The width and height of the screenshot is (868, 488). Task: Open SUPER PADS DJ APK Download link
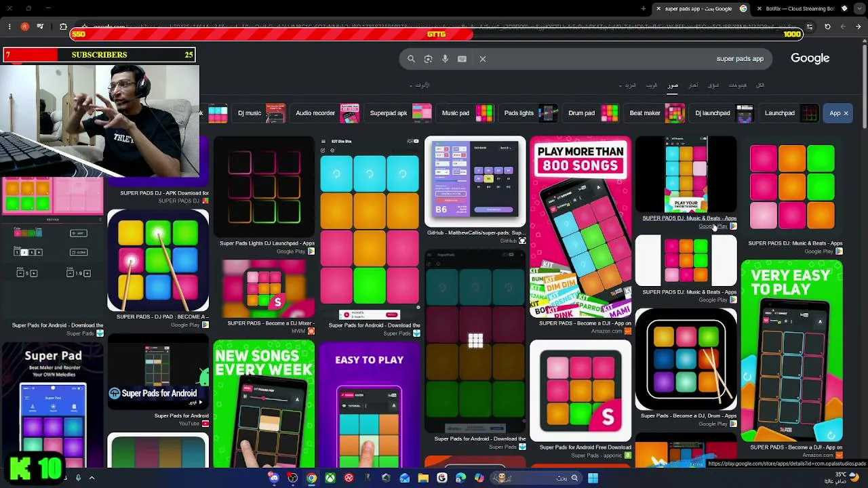(164, 193)
